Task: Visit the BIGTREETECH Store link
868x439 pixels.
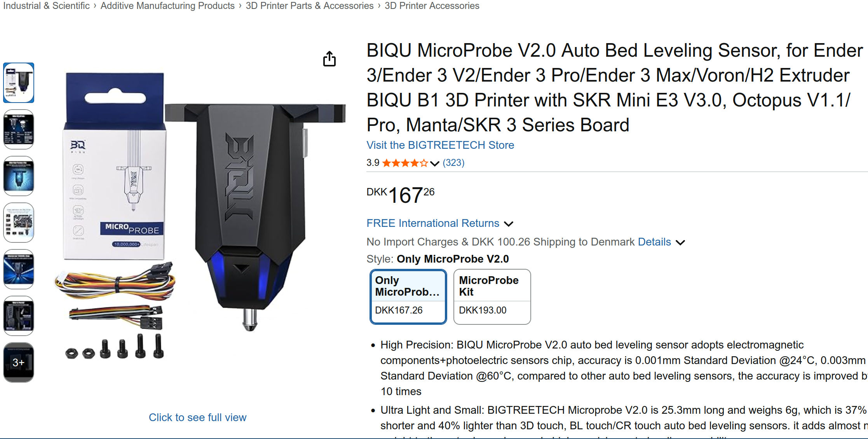Action: click(x=440, y=145)
